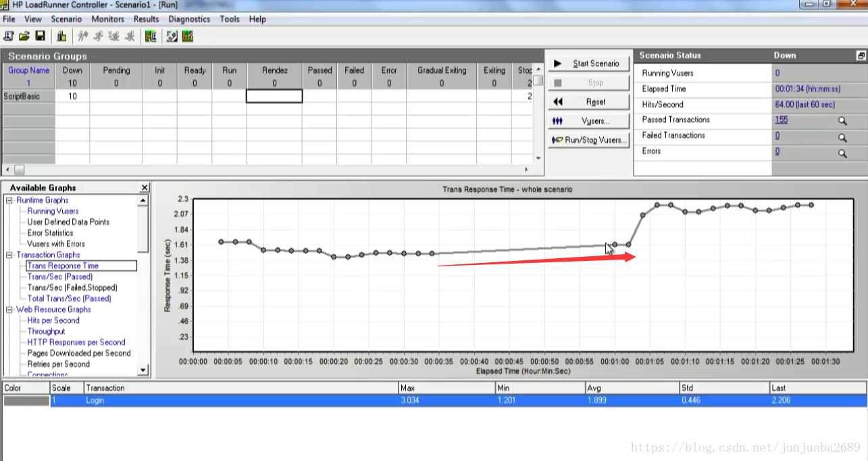Select HTTP Responses per Second graph
The height and width of the screenshot is (461, 868).
tap(76, 342)
